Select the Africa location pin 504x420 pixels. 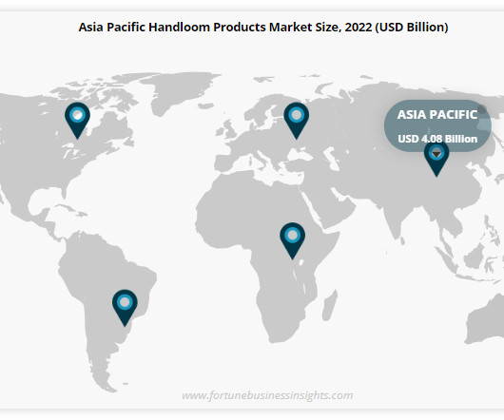point(293,240)
